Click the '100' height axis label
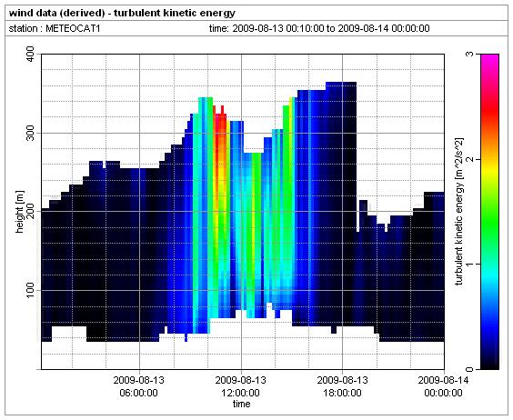Screen dimensions: 513x420 coord(30,290)
